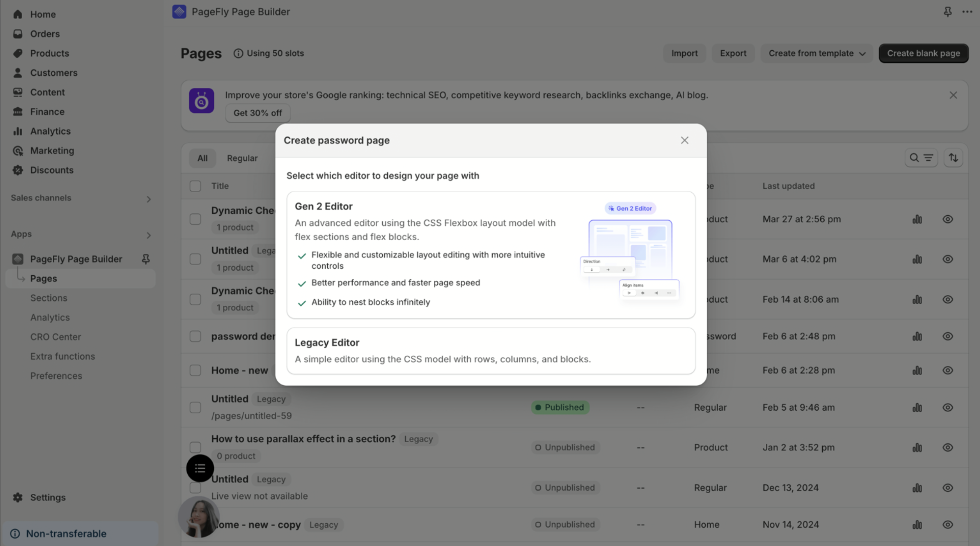The width and height of the screenshot is (980, 546).
Task: Click the Using 50 slots info icon
Action: click(x=238, y=53)
